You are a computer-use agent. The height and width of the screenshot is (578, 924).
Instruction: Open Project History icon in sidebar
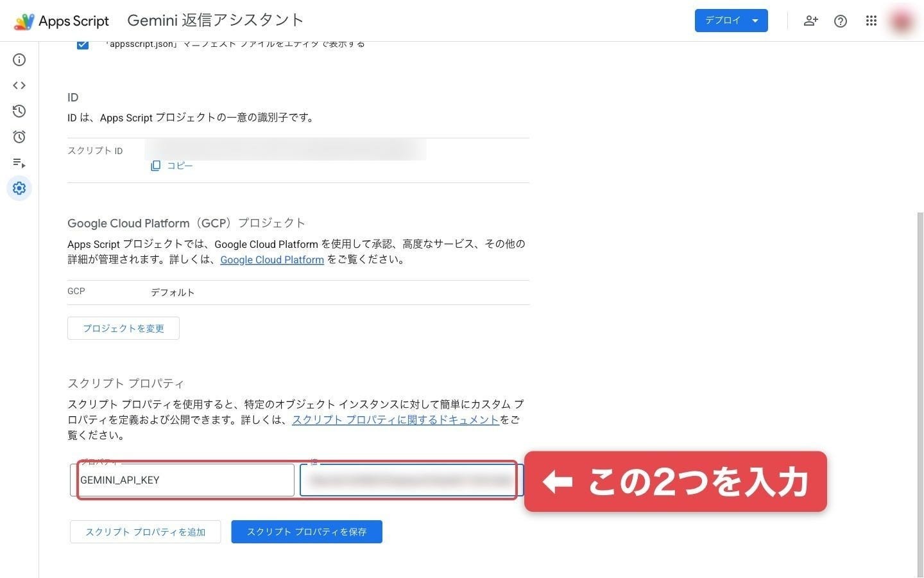(x=19, y=111)
